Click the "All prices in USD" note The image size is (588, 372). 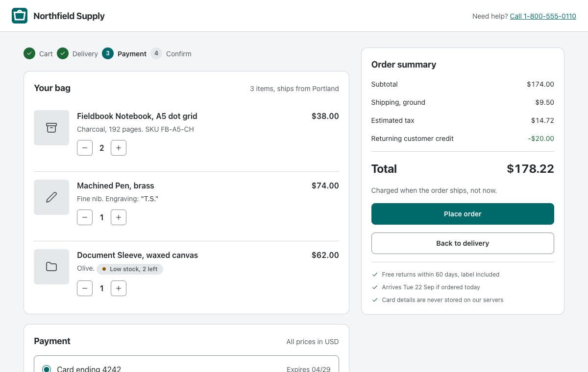(x=313, y=342)
